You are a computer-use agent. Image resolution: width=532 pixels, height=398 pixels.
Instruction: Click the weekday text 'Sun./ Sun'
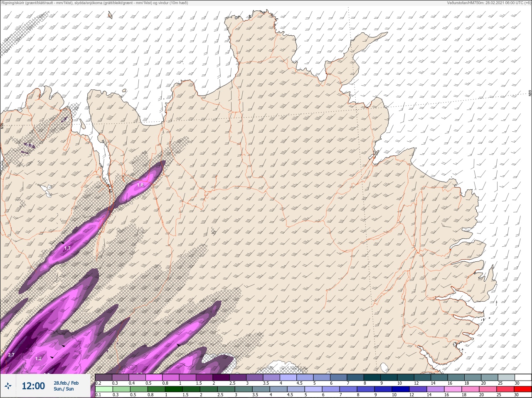point(64,389)
